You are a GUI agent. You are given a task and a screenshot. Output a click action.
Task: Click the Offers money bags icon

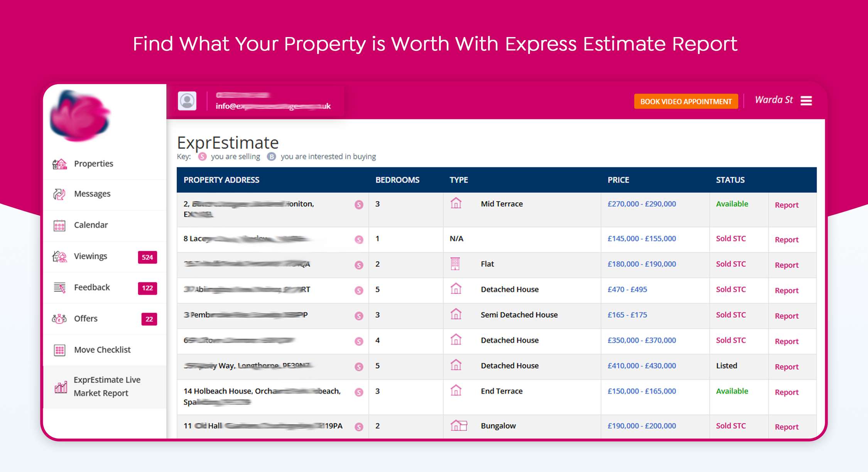tap(59, 319)
